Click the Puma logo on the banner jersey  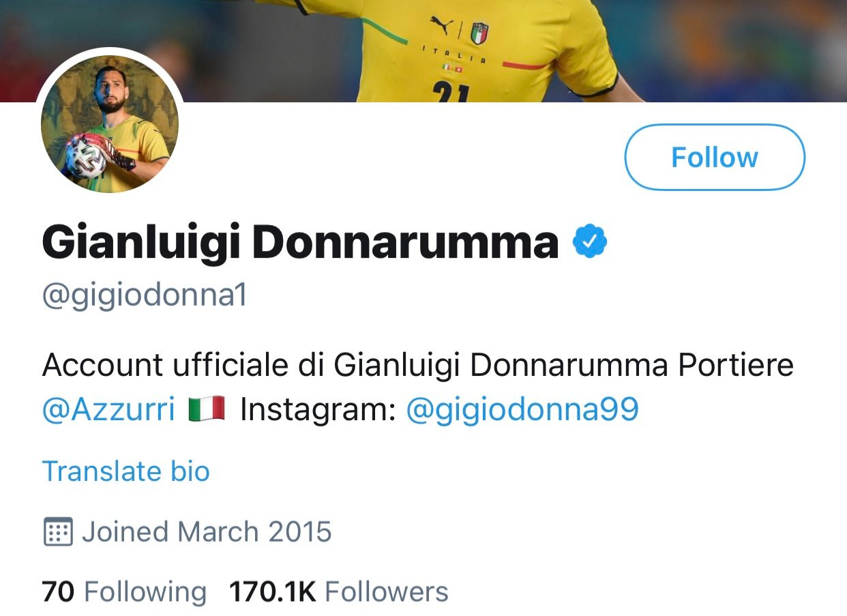click(x=441, y=26)
